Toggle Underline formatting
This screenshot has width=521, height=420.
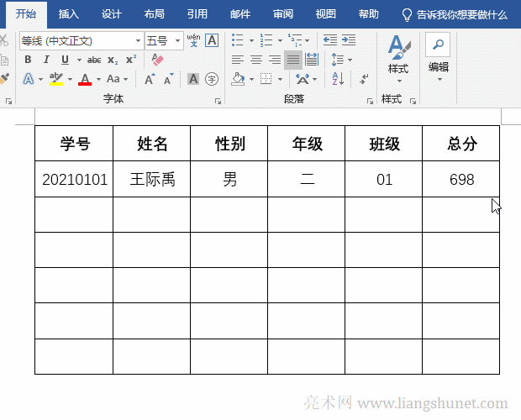point(66,60)
